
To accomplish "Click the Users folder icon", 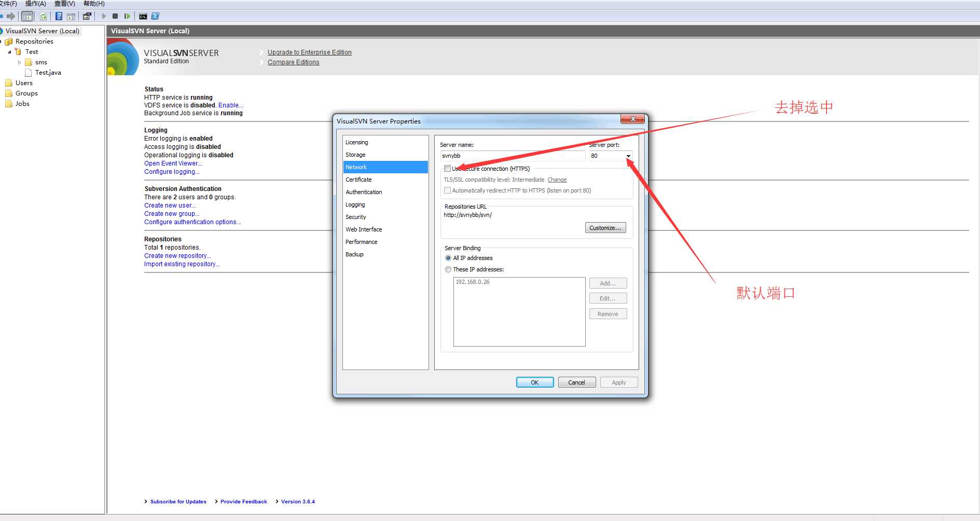I will click(x=9, y=83).
